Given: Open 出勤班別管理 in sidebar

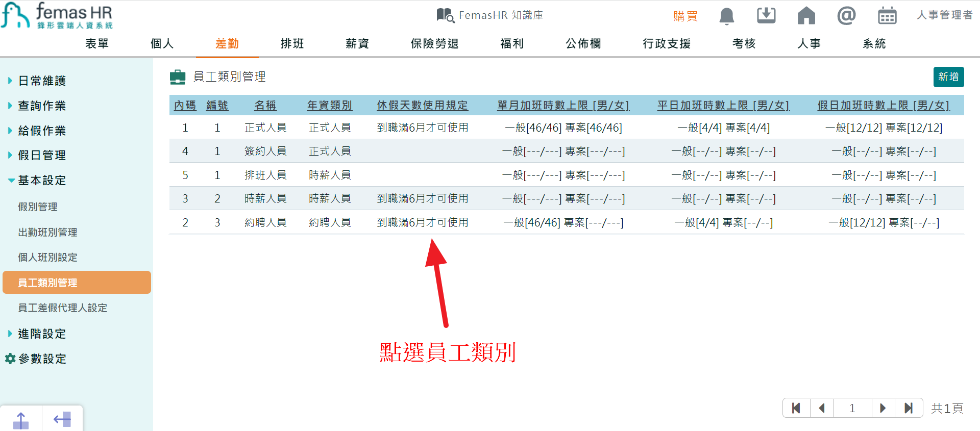Looking at the screenshot, I should [48, 232].
